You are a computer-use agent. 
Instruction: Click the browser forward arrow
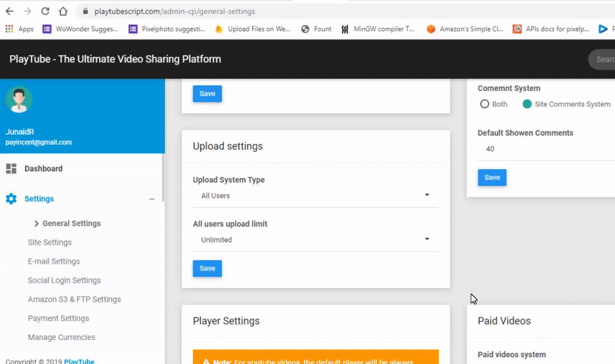(27, 11)
